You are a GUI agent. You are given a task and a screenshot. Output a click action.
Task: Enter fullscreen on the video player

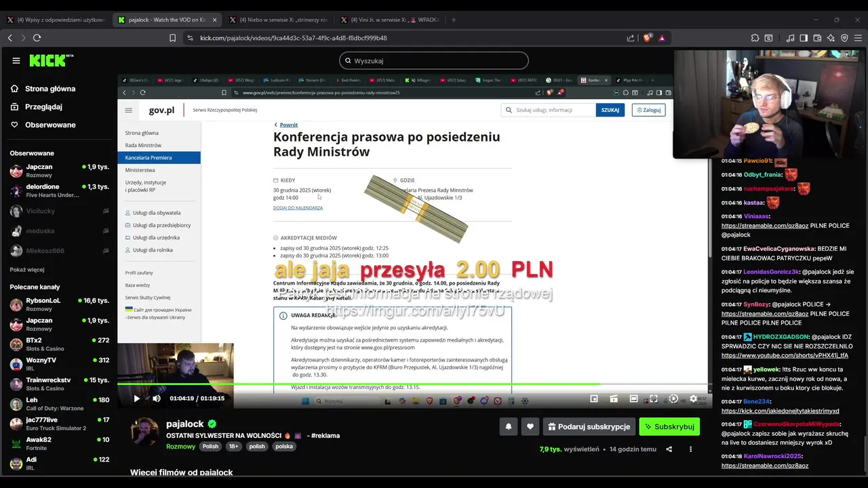(654, 399)
